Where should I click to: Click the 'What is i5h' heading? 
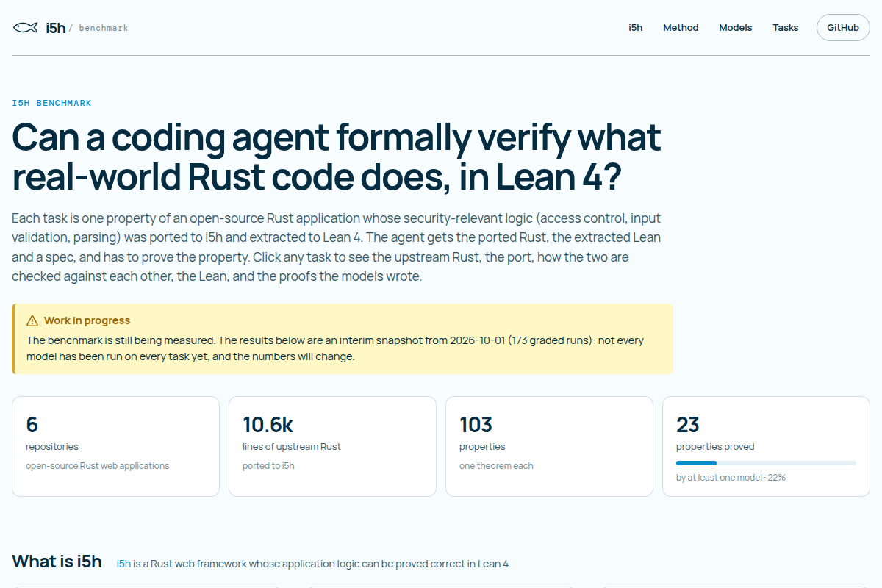tap(57, 562)
